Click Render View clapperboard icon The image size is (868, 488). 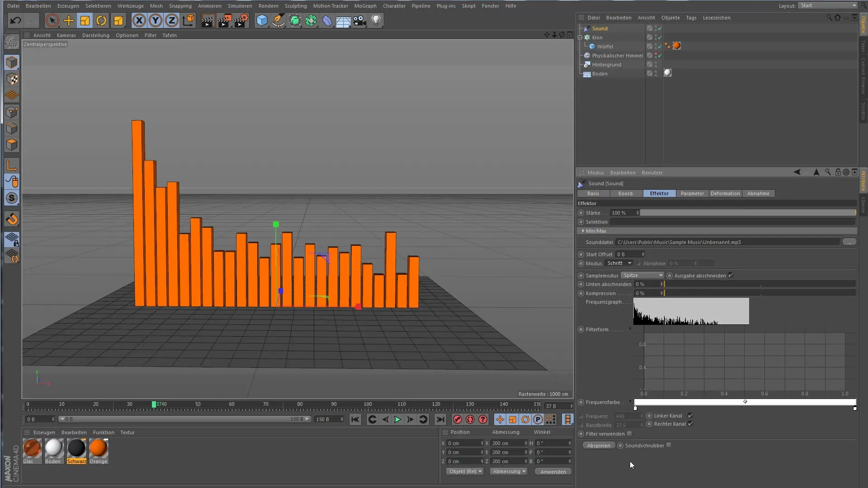click(208, 20)
